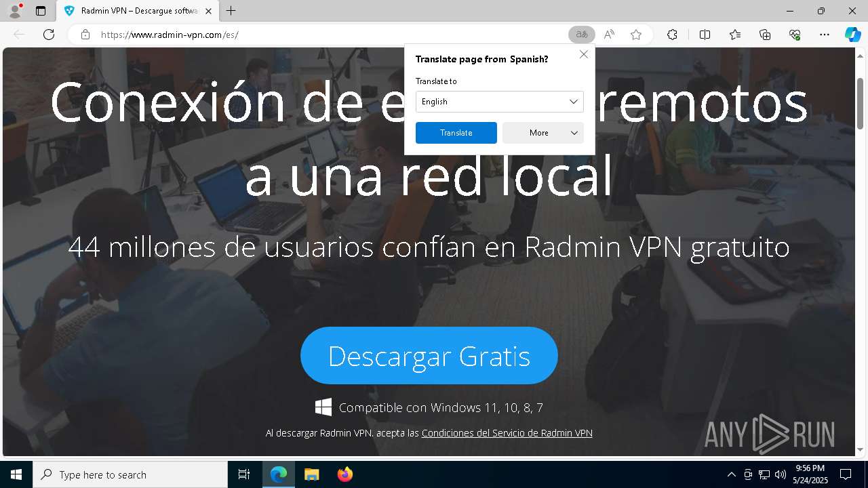
Task: Open the Edge profile icon
Action: (x=14, y=11)
